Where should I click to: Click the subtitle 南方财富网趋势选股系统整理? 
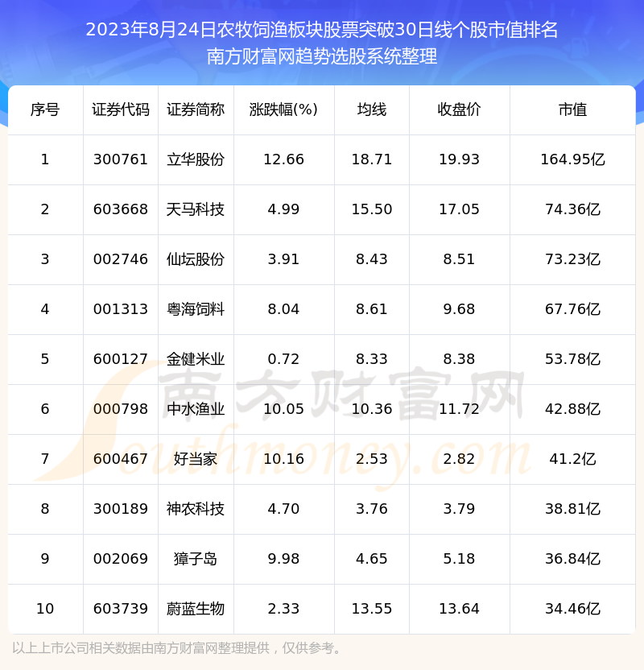coord(322,56)
